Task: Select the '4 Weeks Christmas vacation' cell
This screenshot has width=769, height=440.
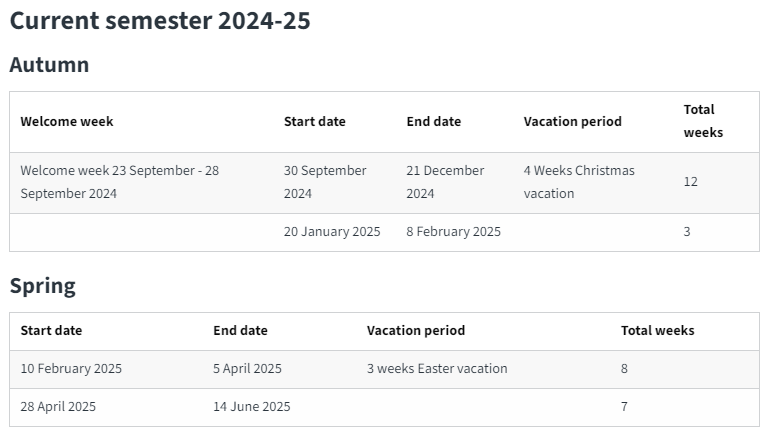Action: pos(578,182)
